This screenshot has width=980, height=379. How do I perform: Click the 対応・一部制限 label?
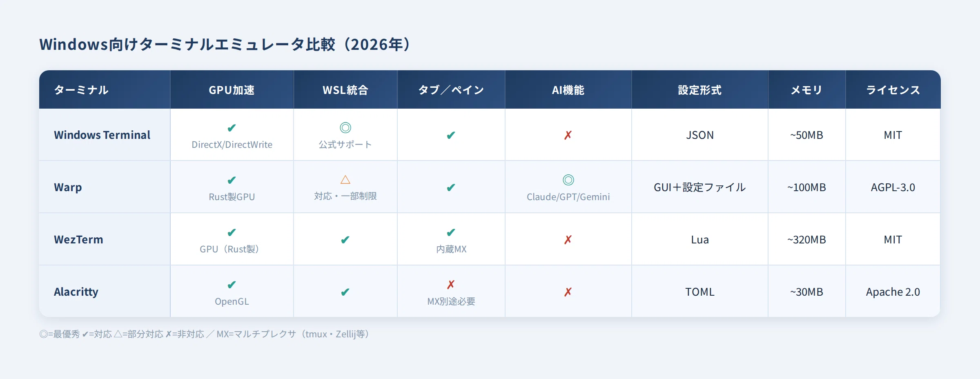point(345,196)
